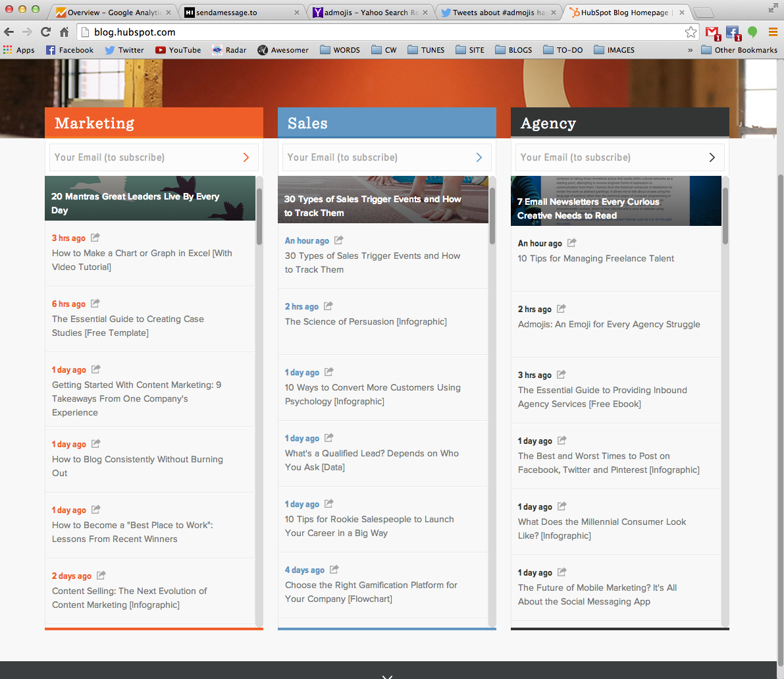The image size is (784, 679).
Task: Open the TUNES bookmark folder
Action: tap(426, 50)
